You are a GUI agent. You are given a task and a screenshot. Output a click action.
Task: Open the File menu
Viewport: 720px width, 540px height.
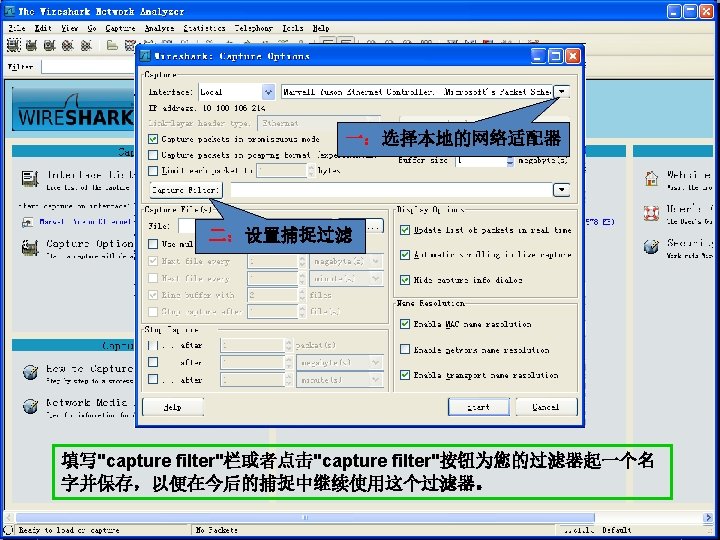[17, 28]
